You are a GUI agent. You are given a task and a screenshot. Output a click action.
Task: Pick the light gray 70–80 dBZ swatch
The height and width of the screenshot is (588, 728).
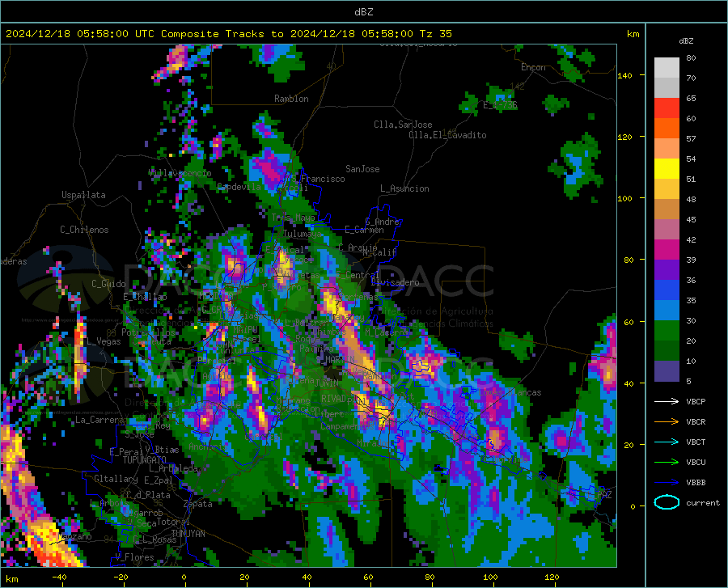[667, 68]
